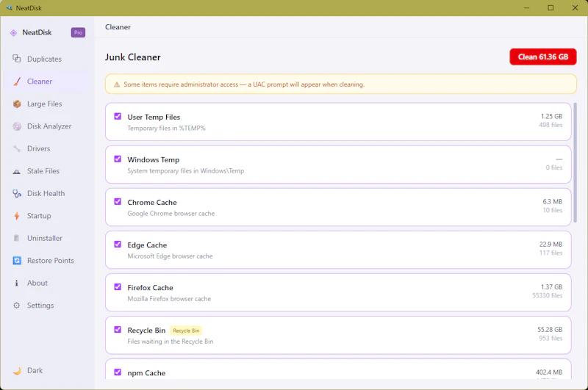Image resolution: width=588 pixels, height=390 pixels.
Task: Click 'Microsoft Edge browser cache' description
Action: point(170,256)
